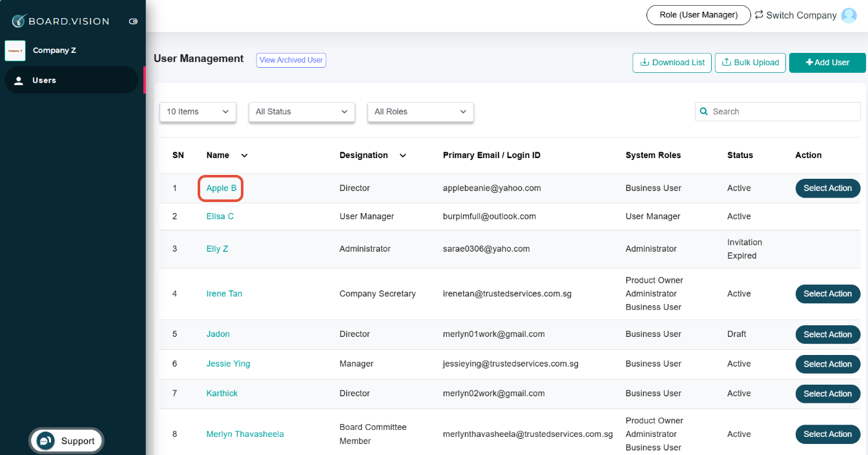Click the Company Z logo thumbnail

point(15,50)
